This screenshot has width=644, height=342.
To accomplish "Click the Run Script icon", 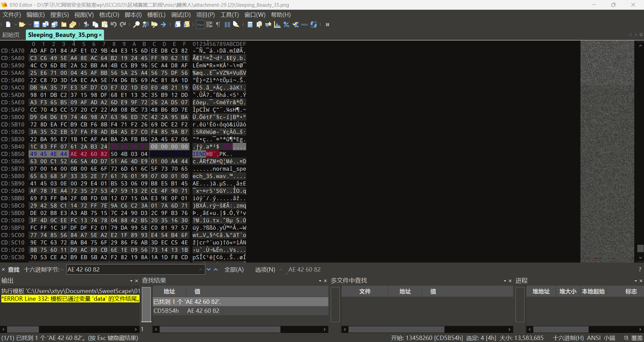I will [177, 24].
